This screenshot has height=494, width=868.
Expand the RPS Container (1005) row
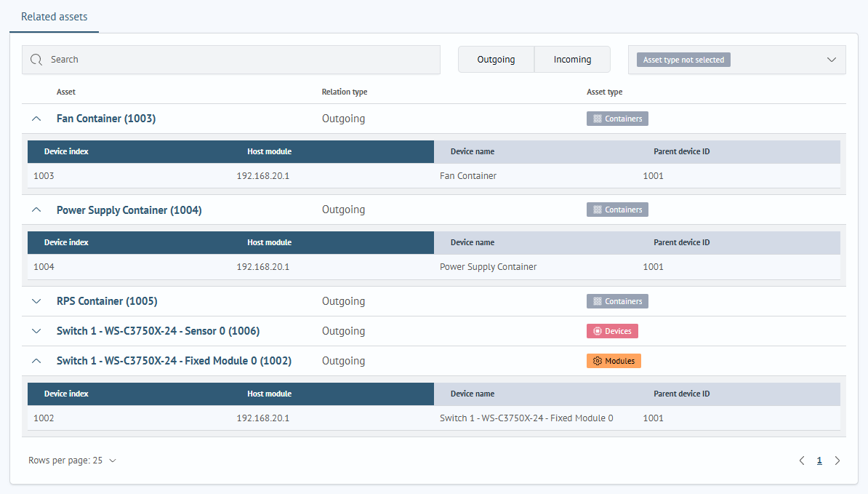36,301
